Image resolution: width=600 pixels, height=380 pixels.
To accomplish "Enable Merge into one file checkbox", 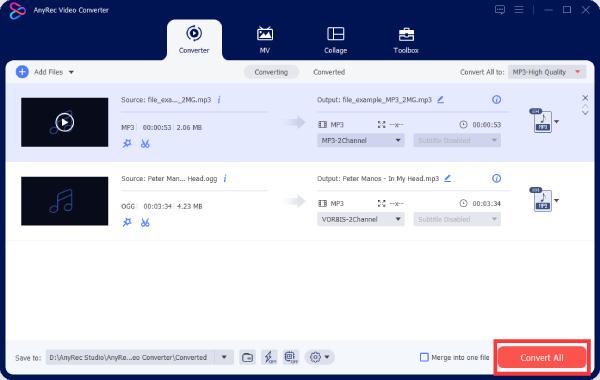I will coord(424,357).
